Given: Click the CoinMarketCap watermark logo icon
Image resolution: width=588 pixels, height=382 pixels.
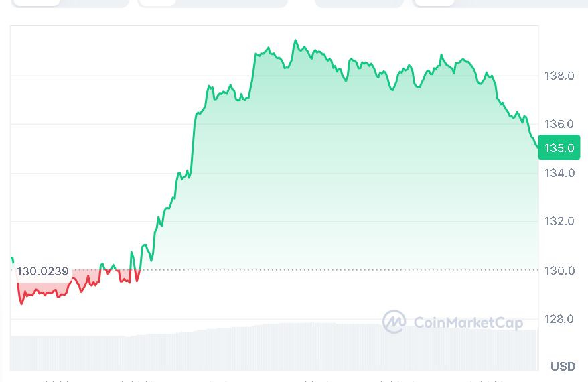Looking at the screenshot, I should click(x=394, y=322).
